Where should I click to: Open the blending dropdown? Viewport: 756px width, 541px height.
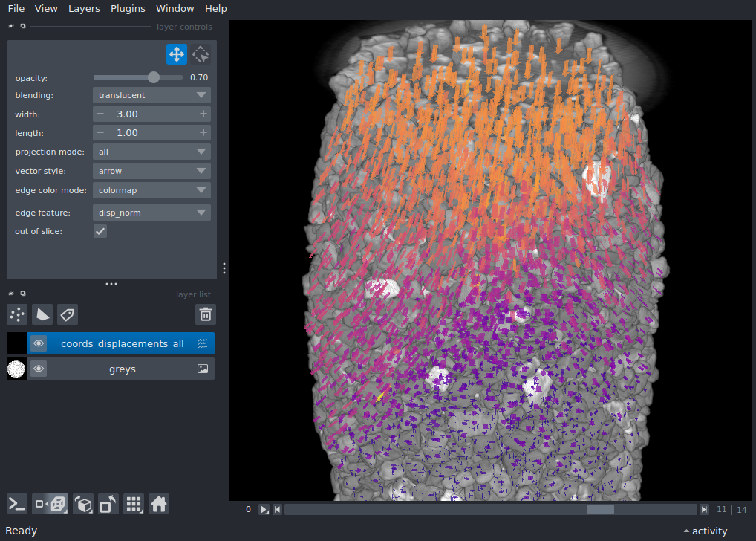click(151, 95)
